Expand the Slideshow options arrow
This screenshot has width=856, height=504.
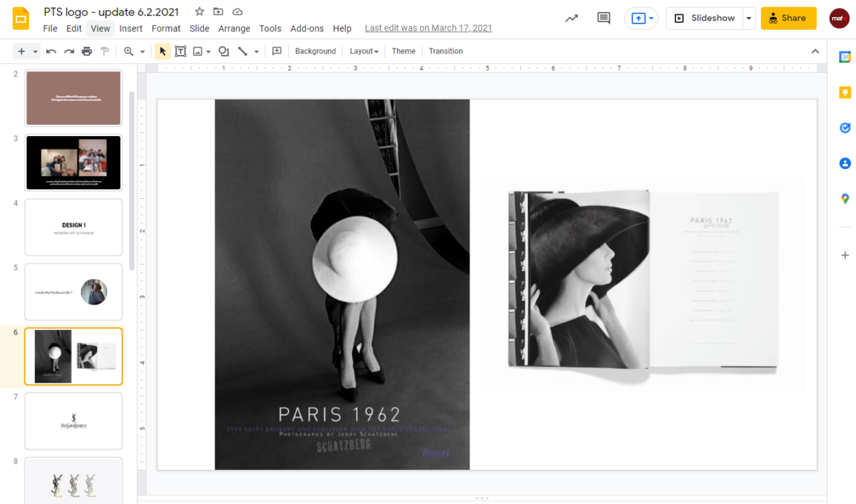(748, 18)
